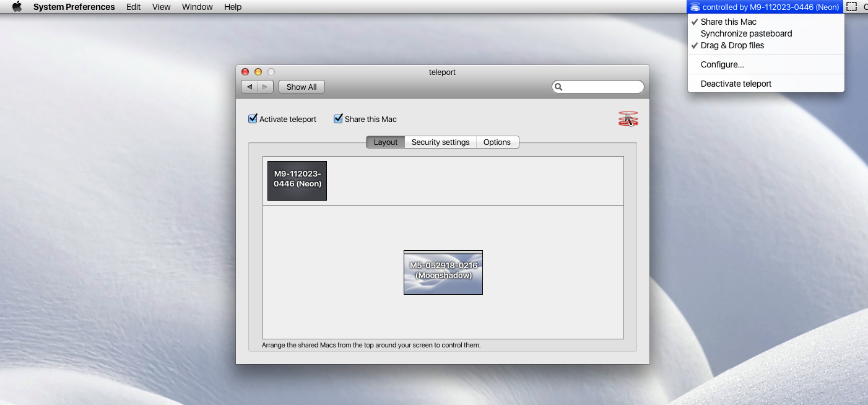Image resolution: width=868 pixels, height=405 pixels.
Task: Click the teleport logo icon in preferences
Action: (628, 119)
